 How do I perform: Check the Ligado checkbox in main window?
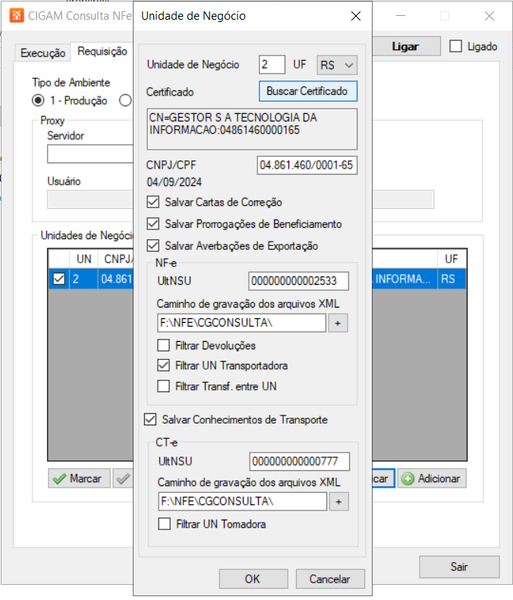coord(456,46)
